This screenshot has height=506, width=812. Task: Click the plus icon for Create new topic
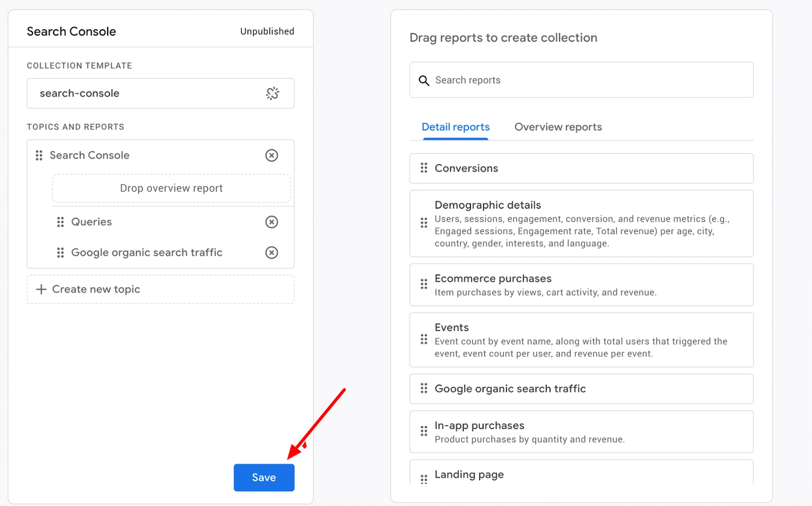[x=41, y=289]
